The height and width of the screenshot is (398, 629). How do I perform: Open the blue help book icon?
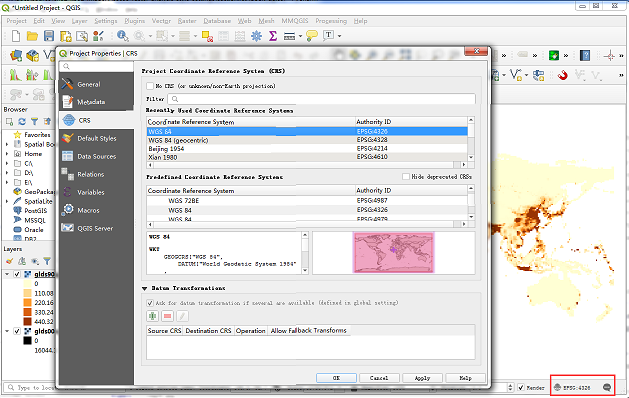click(585, 55)
